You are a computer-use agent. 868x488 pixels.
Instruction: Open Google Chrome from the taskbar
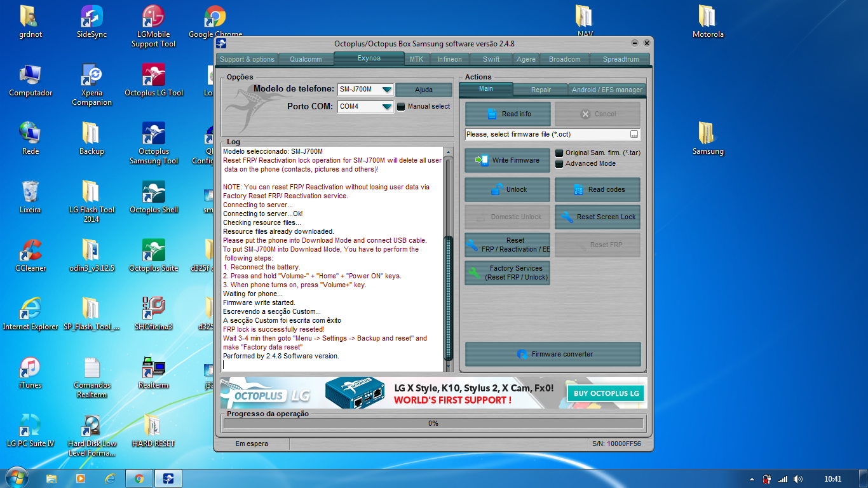click(x=139, y=478)
